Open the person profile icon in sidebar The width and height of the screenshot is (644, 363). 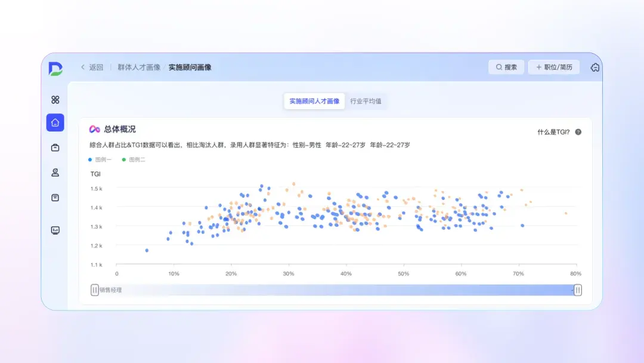pyautogui.click(x=55, y=173)
